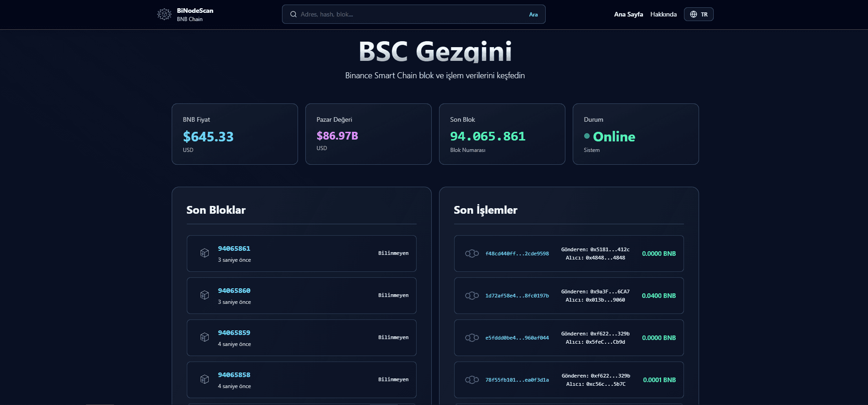Click the Son Bloklar heading
This screenshot has width=868, height=405.
(216, 210)
